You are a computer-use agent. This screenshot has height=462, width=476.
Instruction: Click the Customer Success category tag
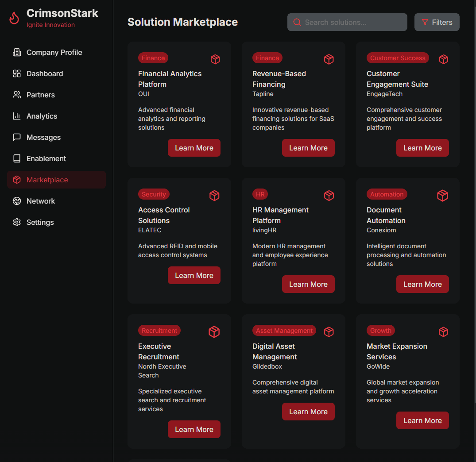pyautogui.click(x=398, y=58)
